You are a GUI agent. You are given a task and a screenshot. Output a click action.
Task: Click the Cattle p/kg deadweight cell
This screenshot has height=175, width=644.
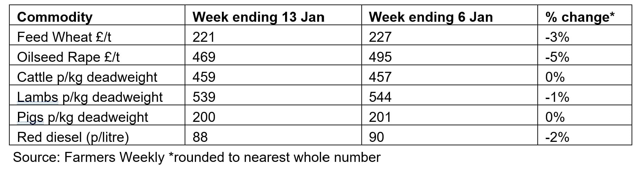coord(87,77)
